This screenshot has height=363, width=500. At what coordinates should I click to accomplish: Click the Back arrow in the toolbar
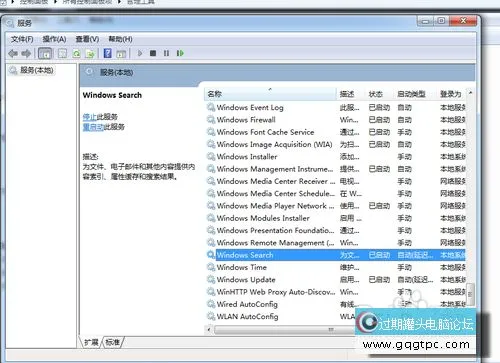[13, 53]
